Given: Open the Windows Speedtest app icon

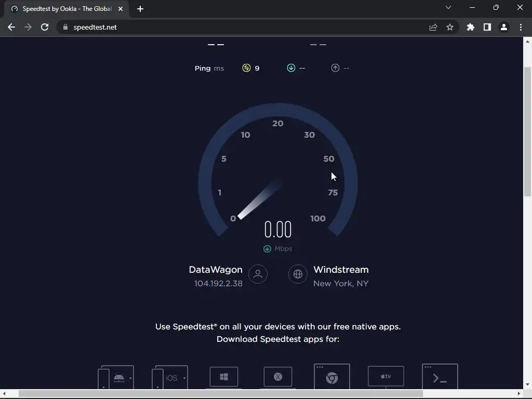Looking at the screenshot, I should tap(224, 377).
